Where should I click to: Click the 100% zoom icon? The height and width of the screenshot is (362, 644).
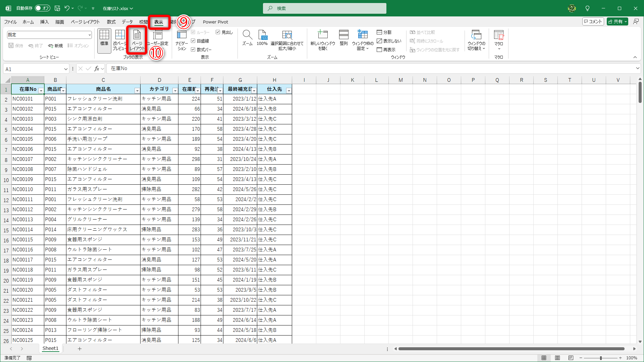click(262, 35)
